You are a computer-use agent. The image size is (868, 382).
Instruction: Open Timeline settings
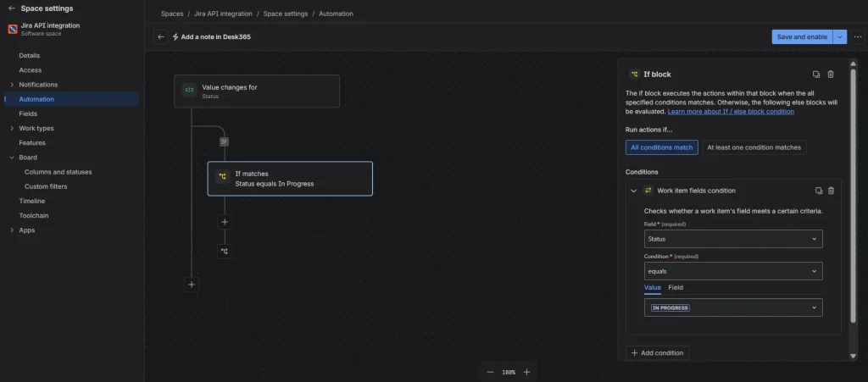[x=32, y=202]
